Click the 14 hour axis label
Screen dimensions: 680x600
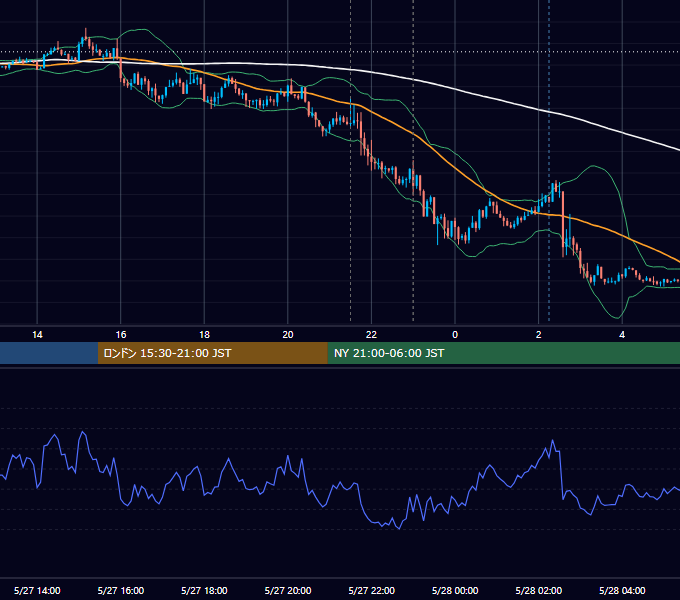pyautogui.click(x=37, y=335)
